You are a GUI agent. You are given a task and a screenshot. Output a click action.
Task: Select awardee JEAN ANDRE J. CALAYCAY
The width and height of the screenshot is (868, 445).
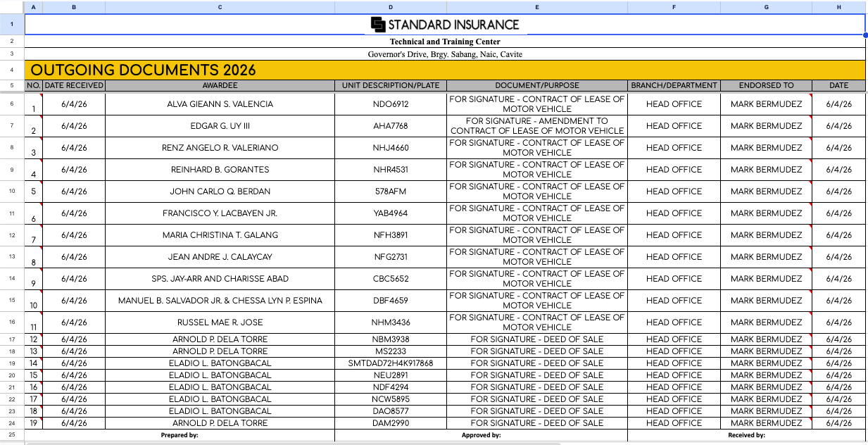[220, 257]
